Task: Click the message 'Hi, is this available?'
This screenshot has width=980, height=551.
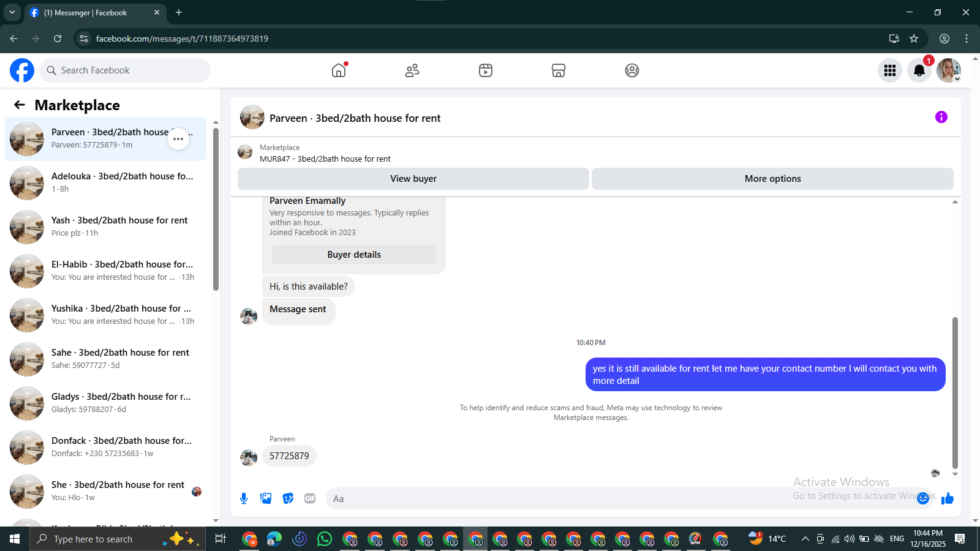Action: pos(309,287)
